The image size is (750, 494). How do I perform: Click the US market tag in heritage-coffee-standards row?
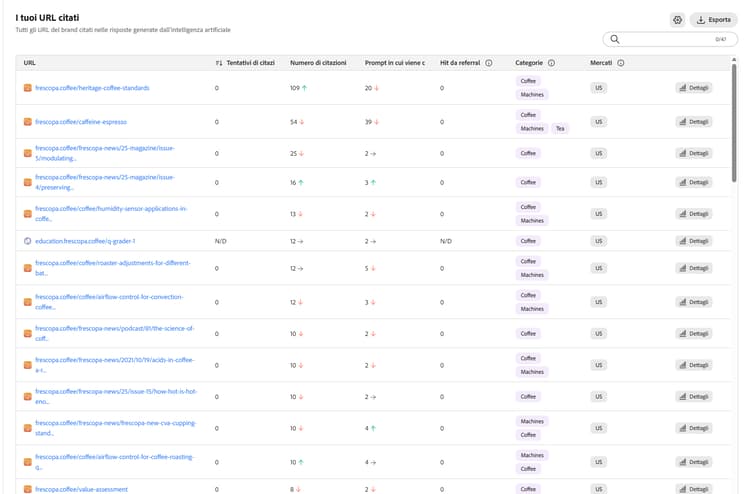[599, 88]
